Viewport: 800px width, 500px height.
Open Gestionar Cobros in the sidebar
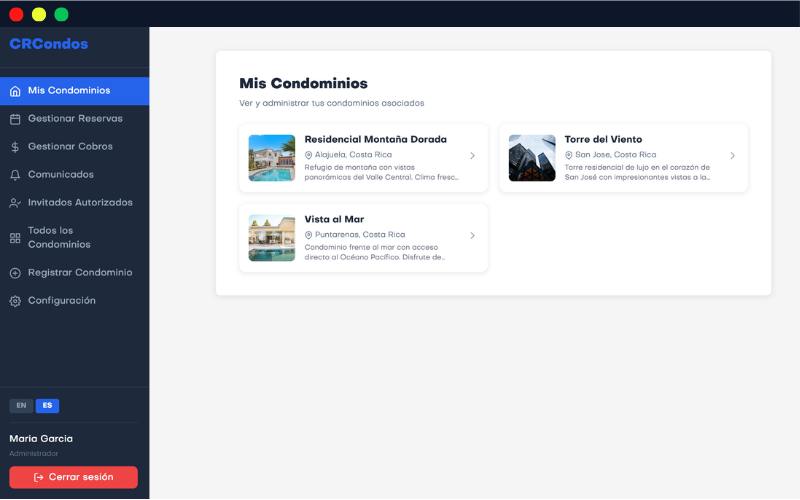point(74,147)
